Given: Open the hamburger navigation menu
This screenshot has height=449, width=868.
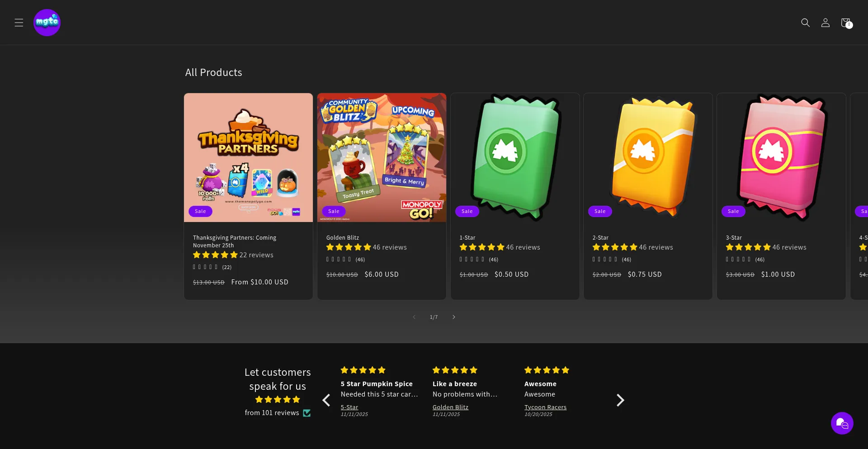Looking at the screenshot, I should point(19,23).
